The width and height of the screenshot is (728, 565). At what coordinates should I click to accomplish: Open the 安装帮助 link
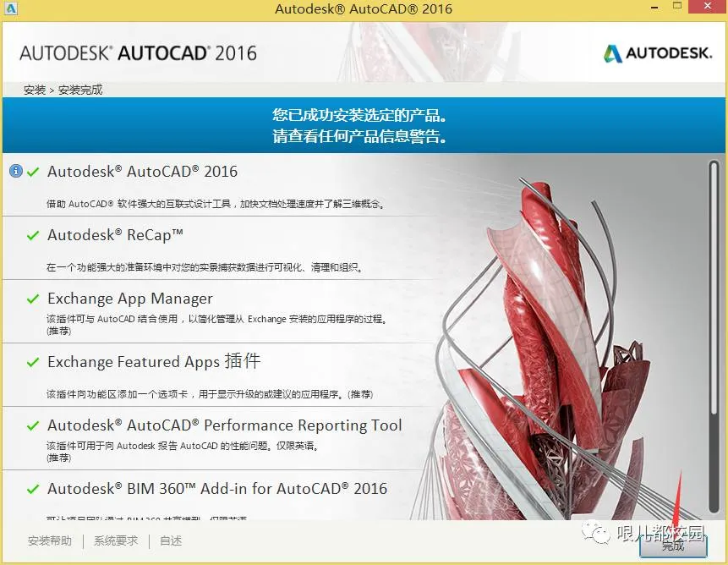pyautogui.click(x=50, y=540)
